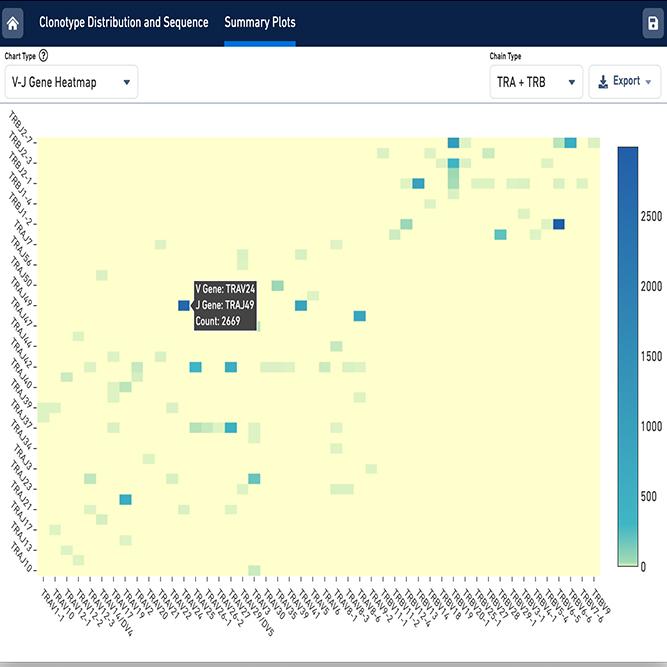Click the Home icon in the header
Image resolution: width=667 pixels, height=667 pixels.
coord(14,23)
